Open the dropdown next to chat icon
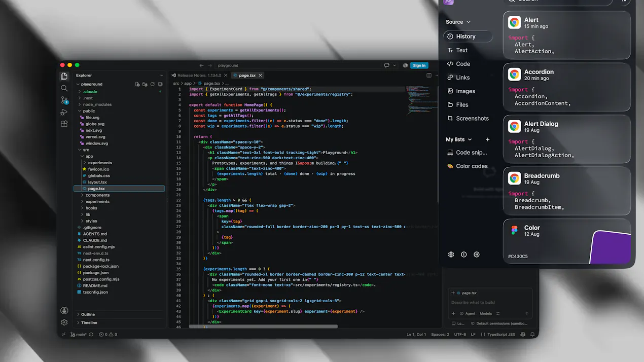This screenshot has height=362, width=644. [395, 65]
